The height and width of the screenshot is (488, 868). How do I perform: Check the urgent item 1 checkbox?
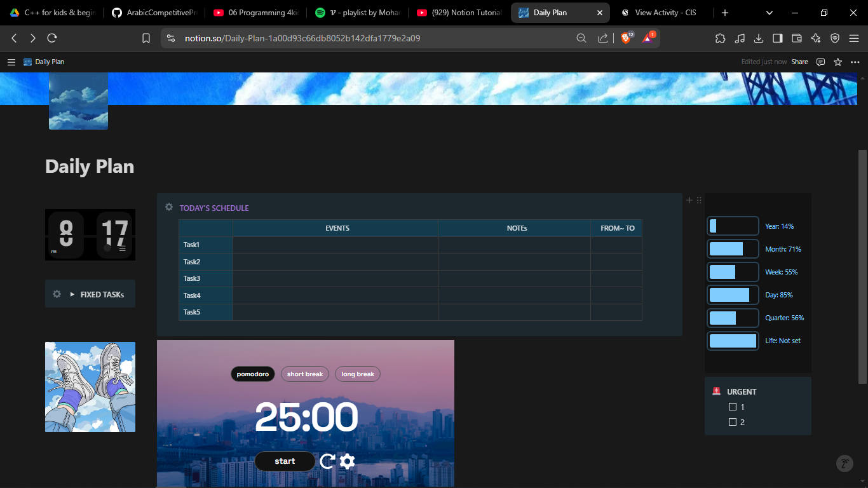click(x=732, y=407)
